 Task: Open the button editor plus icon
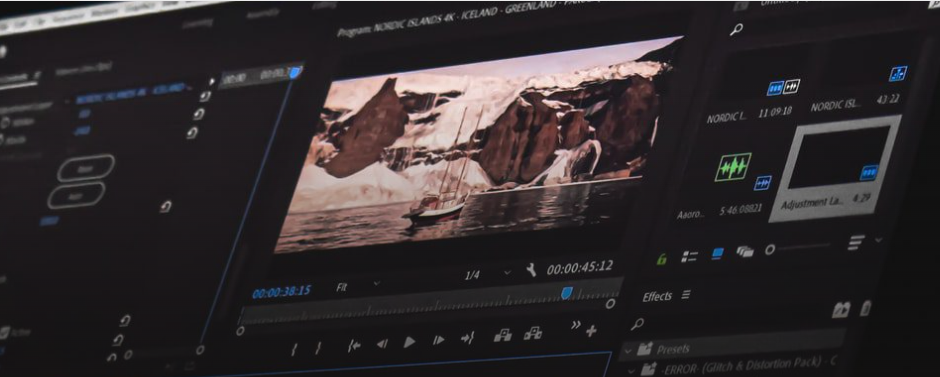tap(591, 331)
